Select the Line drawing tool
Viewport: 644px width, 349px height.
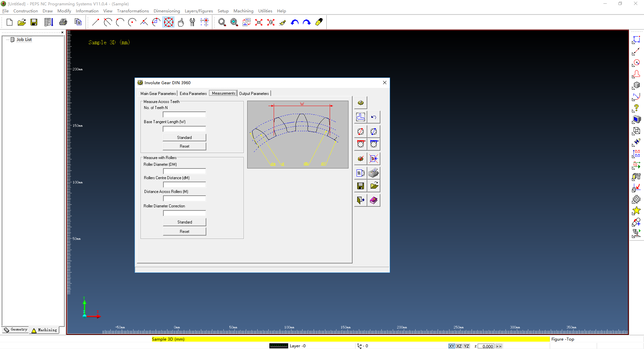[96, 22]
